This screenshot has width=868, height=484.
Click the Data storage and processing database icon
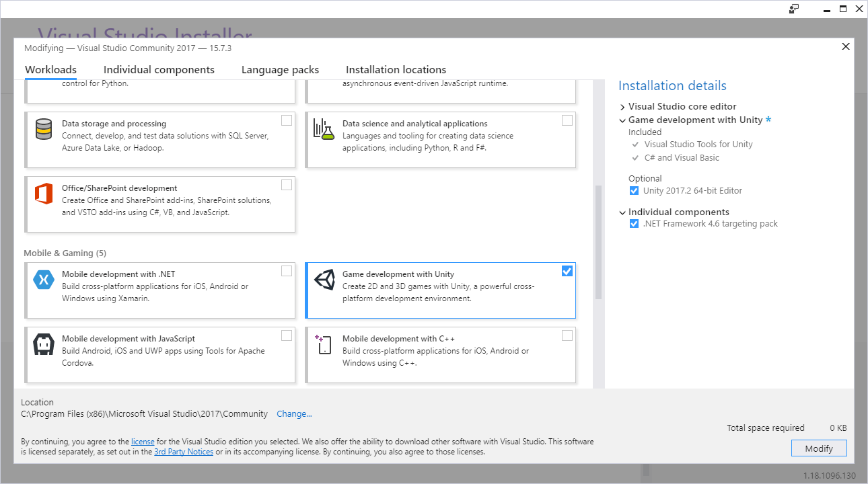(43, 130)
